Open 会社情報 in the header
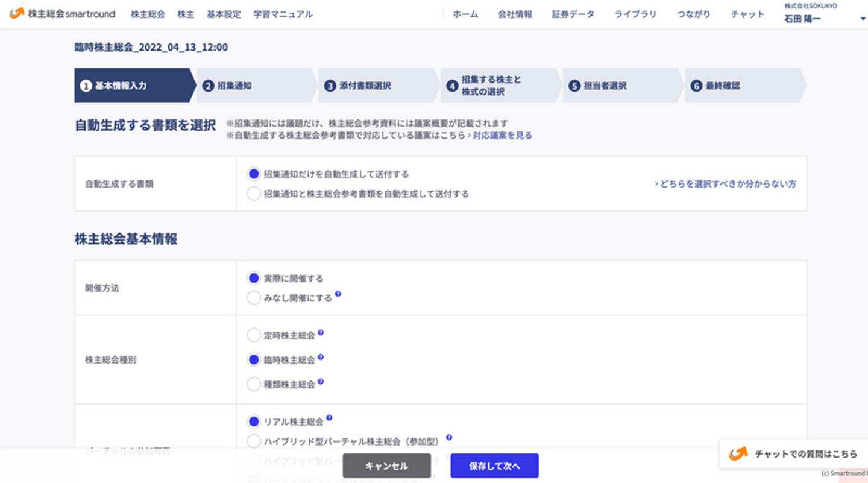868x483 pixels. tap(515, 14)
